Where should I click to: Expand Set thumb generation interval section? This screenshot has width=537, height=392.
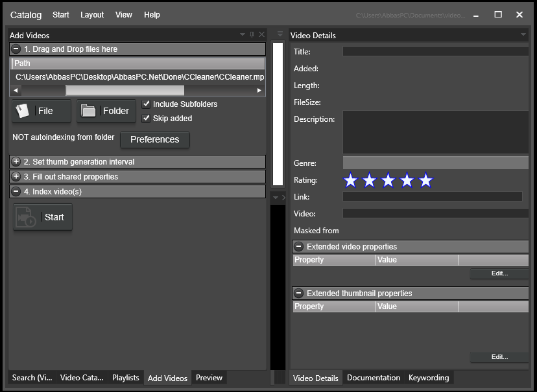[x=16, y=161]
